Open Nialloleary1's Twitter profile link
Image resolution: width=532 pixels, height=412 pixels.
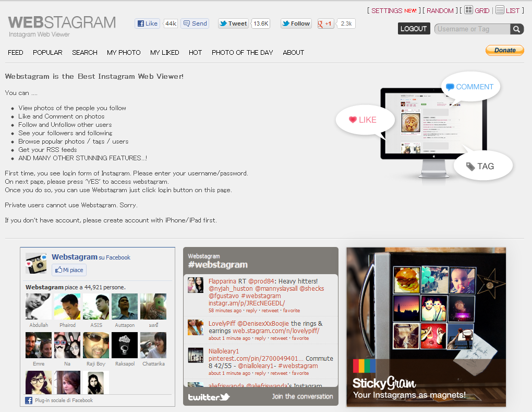pyautogui.click(x=224, y=351)
